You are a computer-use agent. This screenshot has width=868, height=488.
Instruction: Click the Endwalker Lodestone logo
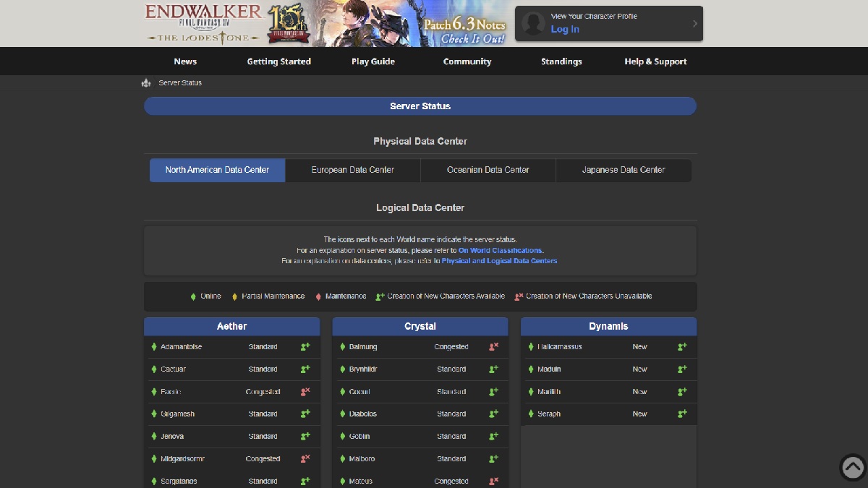click(x=203, y=23)
